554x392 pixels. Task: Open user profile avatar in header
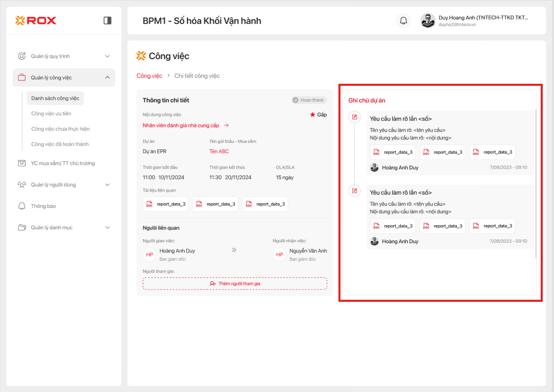(428, 21)
